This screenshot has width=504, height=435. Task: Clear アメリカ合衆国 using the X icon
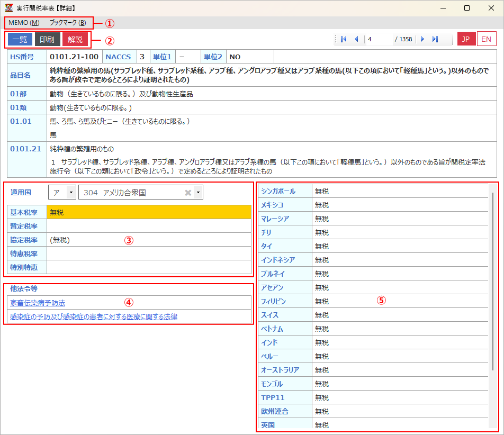[x=188, y=192]
